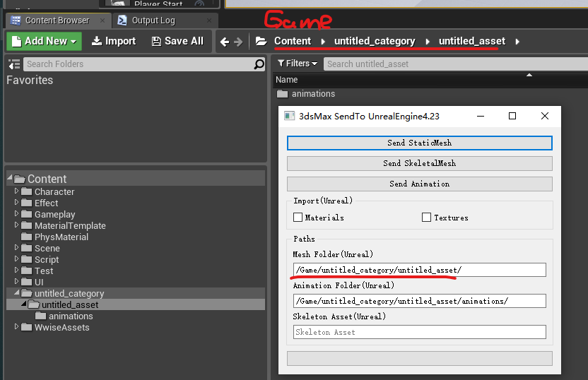Click the Send StaticMesh button

coord(420,143)
